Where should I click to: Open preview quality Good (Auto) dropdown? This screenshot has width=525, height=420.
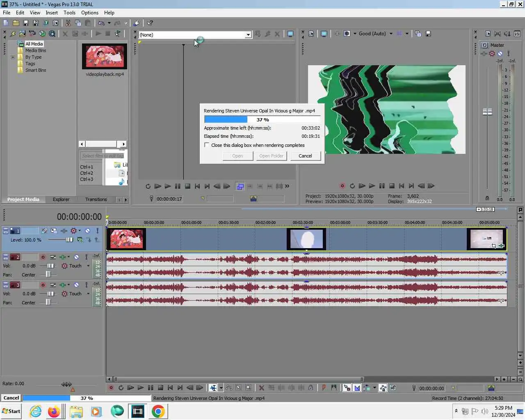391,34
